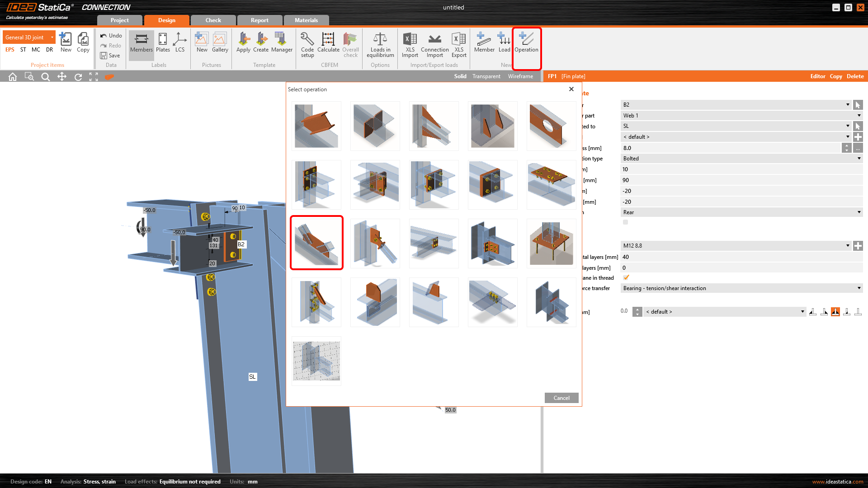
Task: Switch view mode to Wireframe
Action: pyautogui.click(x=520, y=76)
